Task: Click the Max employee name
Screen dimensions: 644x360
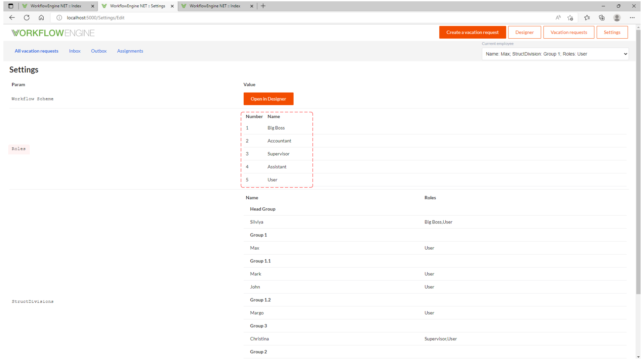Action: point(255,248)
